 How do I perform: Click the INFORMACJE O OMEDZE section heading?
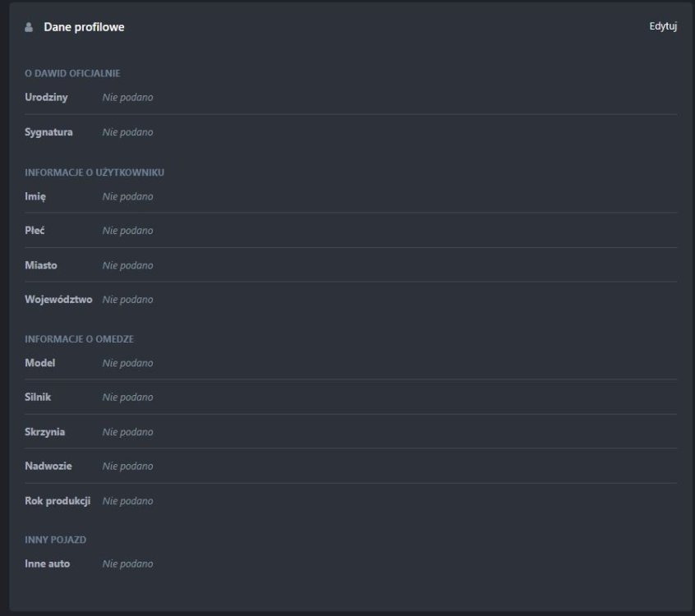click(x=80, y=338)
